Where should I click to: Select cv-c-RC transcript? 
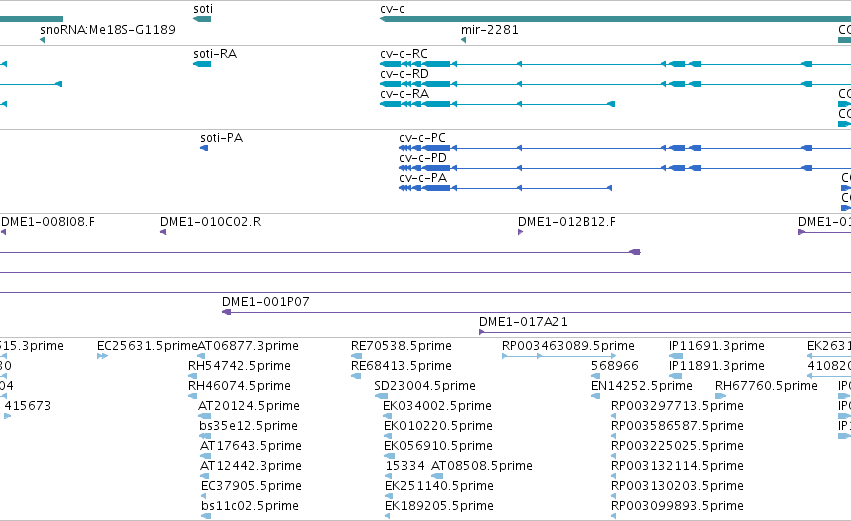615,64
